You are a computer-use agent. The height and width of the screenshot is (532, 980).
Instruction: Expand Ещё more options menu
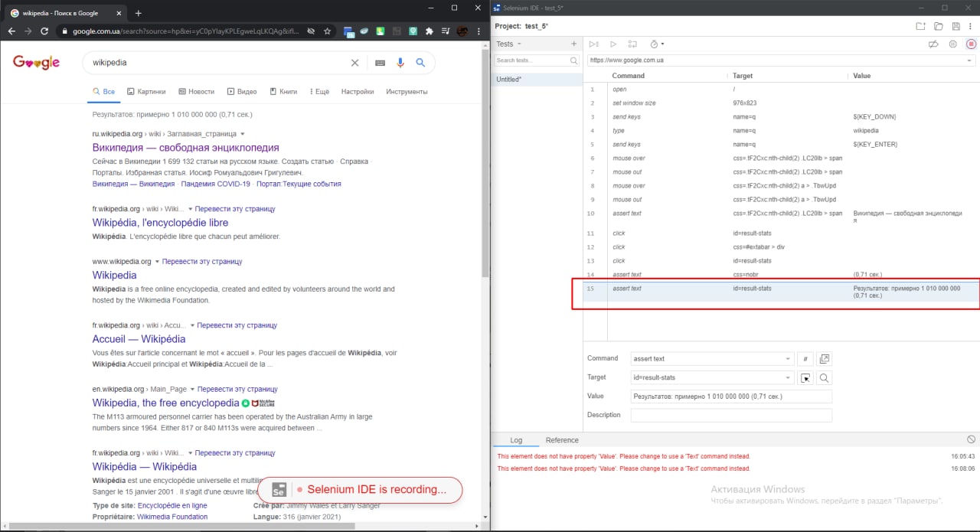coord(319,91)
